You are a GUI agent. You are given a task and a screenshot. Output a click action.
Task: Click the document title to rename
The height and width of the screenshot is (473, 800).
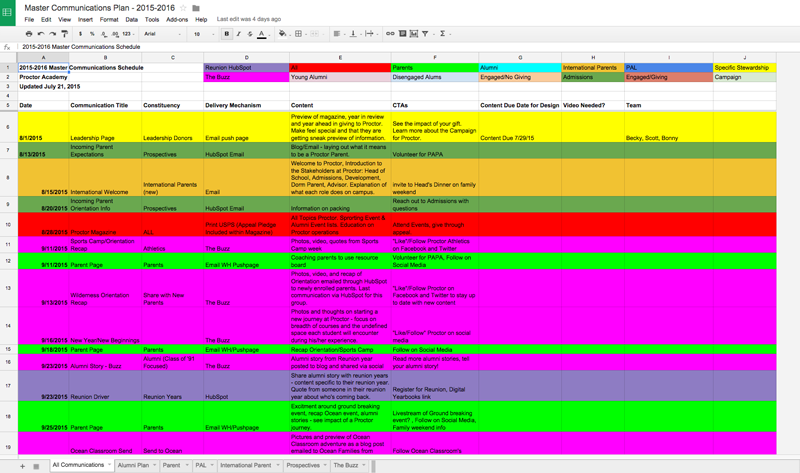[x=99, y=8]
